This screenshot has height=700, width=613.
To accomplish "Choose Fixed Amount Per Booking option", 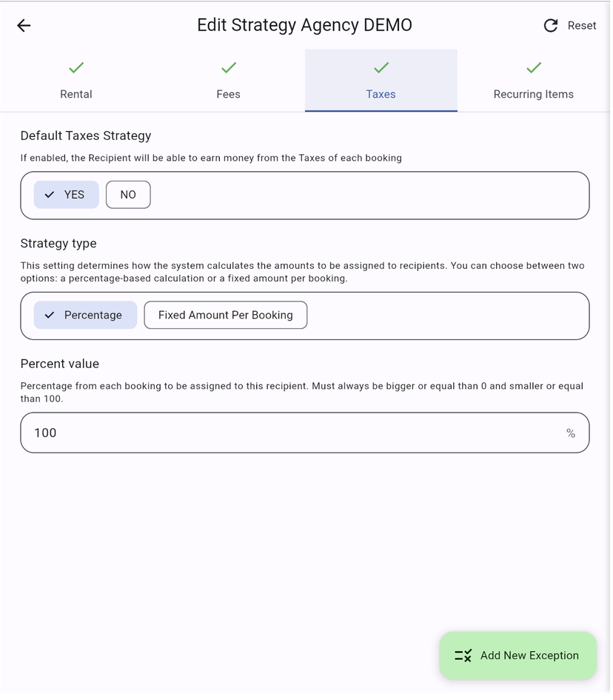I will (225, 316).
